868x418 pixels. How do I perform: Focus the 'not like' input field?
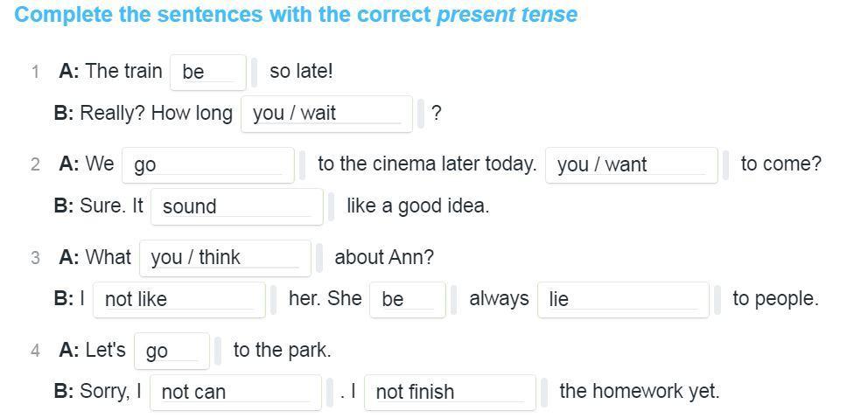178,299
